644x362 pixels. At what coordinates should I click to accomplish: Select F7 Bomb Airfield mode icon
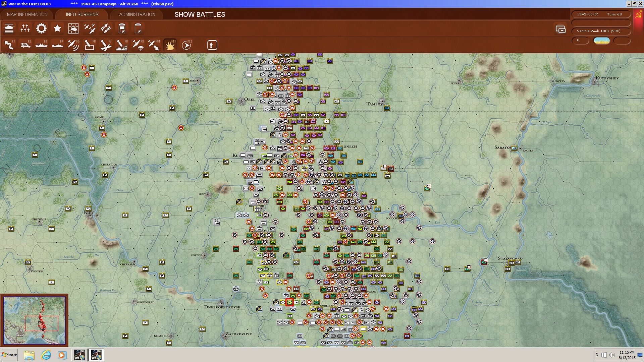[x=106, y=45]
